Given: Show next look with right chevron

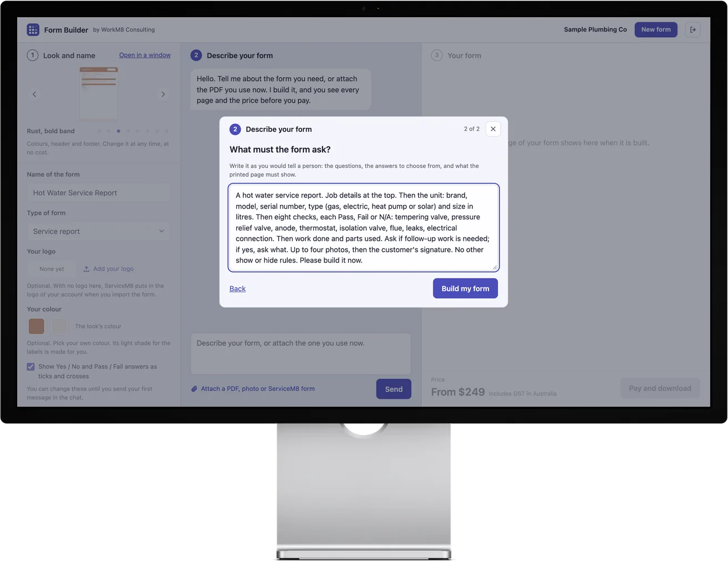Looking at the screenshot, I should 163,94.
